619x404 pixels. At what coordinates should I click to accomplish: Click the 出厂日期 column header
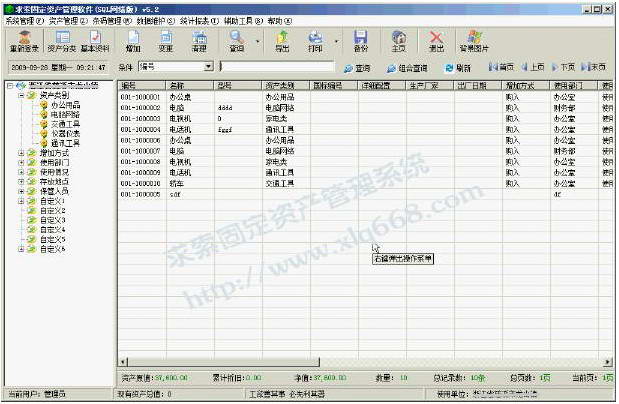click(478, 85)
